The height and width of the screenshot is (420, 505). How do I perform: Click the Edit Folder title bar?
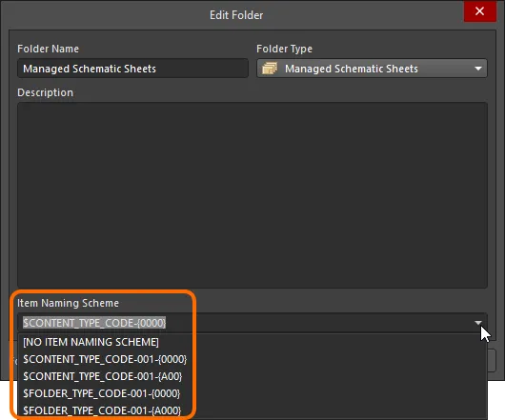(236, 15)
